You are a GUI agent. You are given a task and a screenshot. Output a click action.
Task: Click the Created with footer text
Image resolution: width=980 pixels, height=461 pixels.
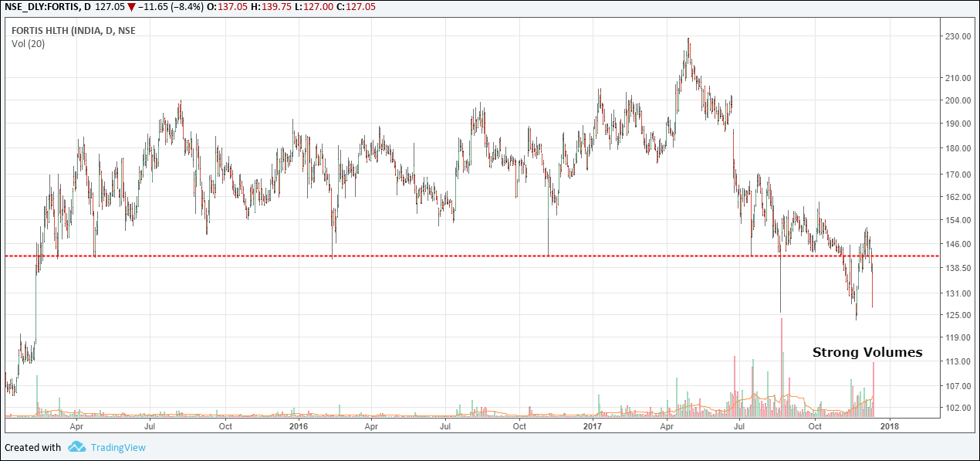coord(32,447)
